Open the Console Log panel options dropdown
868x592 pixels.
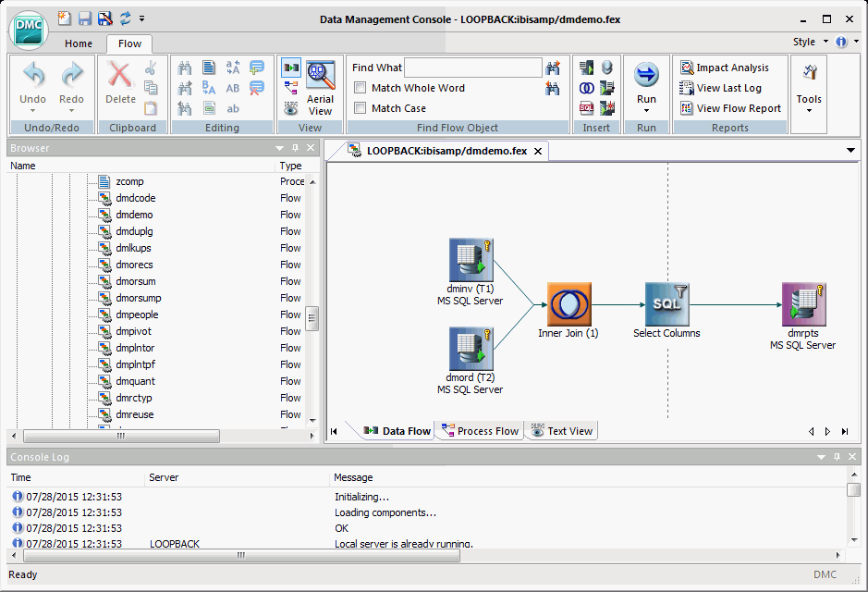coord(821,458)
